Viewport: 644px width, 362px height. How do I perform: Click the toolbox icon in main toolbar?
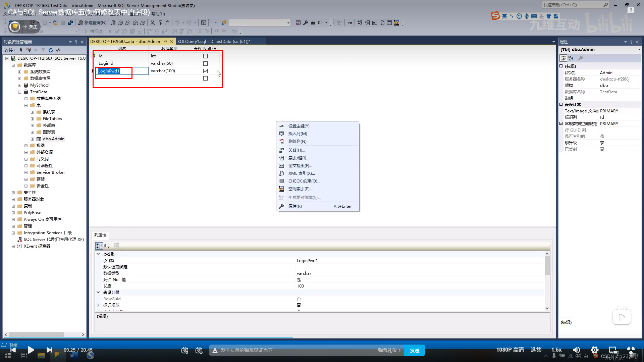coord(313,23)
